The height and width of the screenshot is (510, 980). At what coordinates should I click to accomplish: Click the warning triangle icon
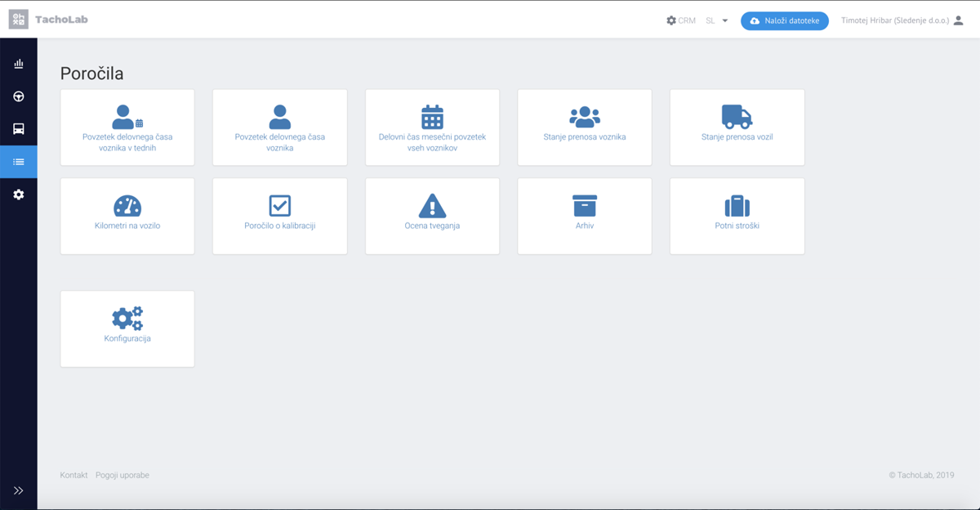[x=432, y=206]
